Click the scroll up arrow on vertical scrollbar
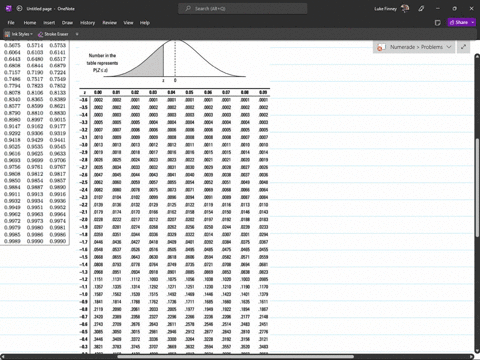This screenshot has height=360, width=480. (x=477, y=56)
